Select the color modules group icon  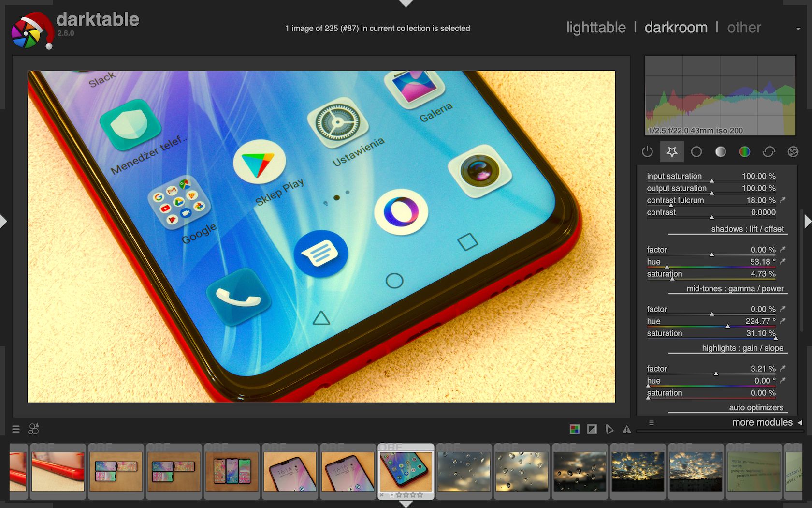[745, 152]
